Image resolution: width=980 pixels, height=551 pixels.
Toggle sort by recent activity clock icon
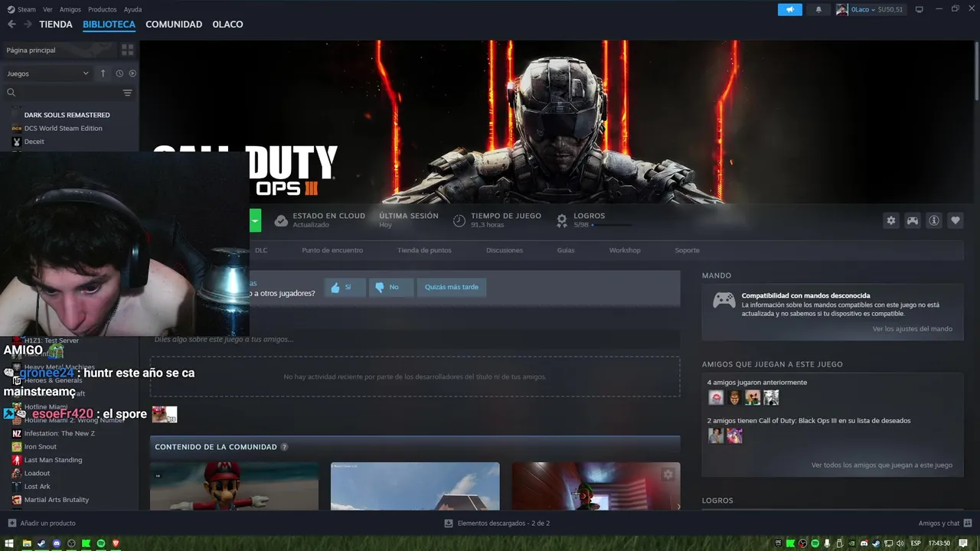pyautogui.click(x=119, y=73)
